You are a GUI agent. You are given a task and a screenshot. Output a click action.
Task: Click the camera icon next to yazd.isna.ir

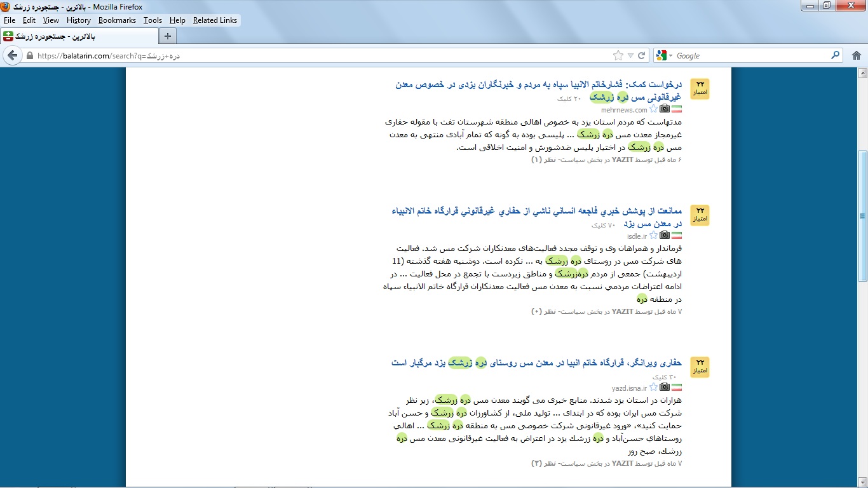tap(665, 386)
